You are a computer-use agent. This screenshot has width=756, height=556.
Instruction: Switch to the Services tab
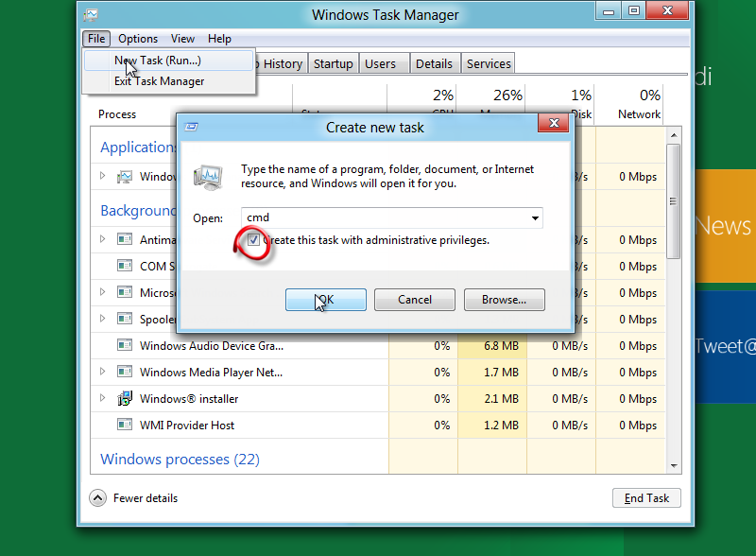tap(489, 63)
